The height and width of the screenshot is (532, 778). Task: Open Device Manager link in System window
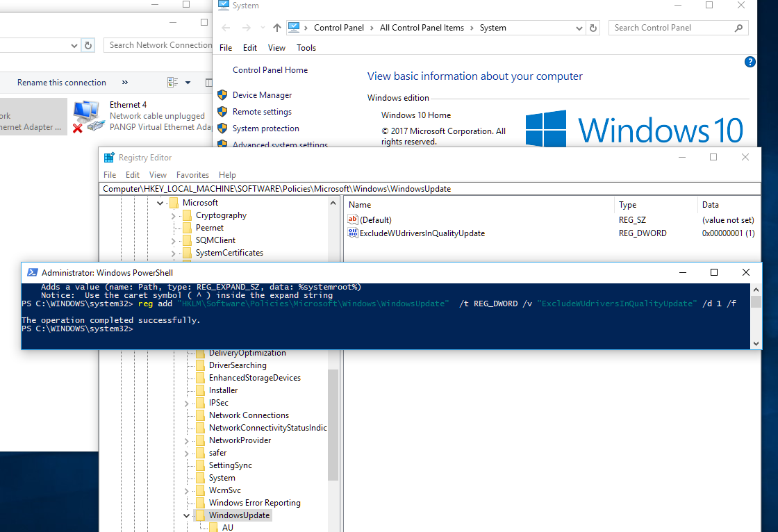click(x=262, y=94)
